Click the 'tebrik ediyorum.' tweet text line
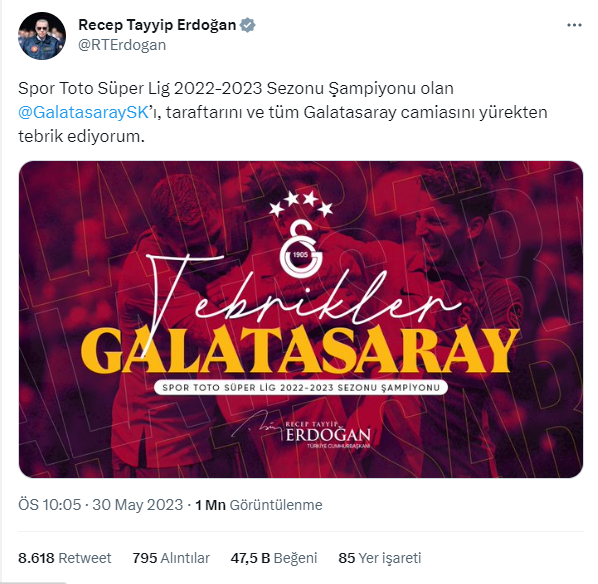 pos(82,137)
